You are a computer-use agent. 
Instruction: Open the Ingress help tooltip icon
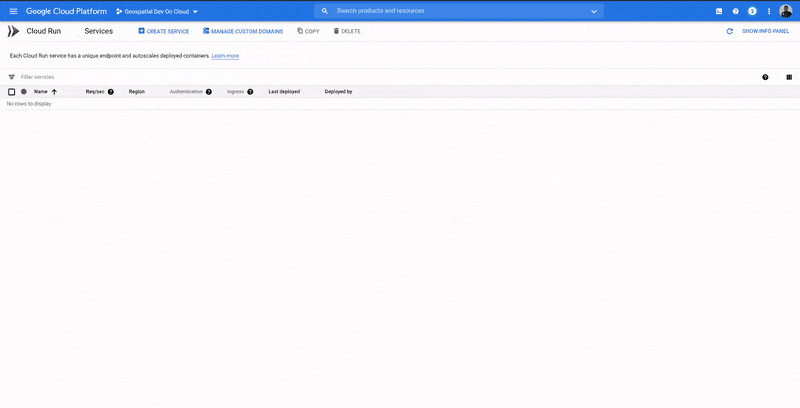pyautogui.click(x=250, y=92)
